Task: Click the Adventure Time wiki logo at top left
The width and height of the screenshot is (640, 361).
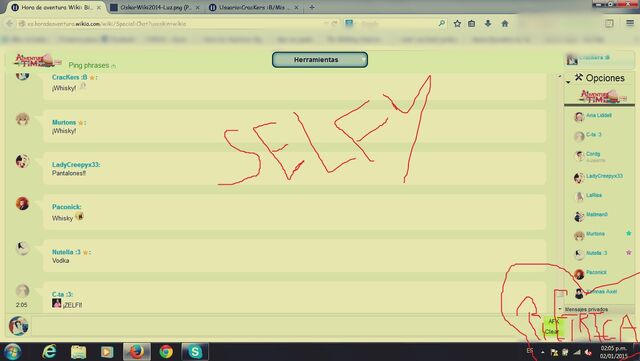Action: [x=37, y=60]
